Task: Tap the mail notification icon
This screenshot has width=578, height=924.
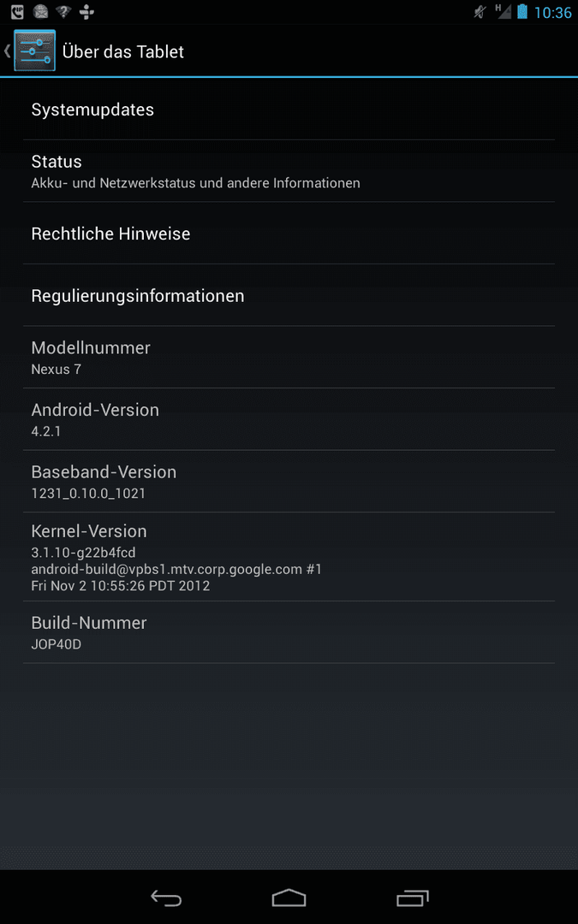Action: coord(40,12)
